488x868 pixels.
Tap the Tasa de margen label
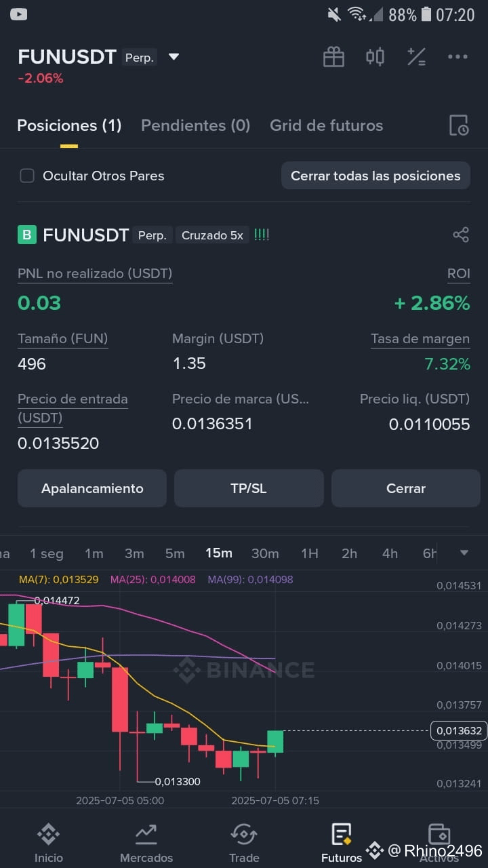point(420,339)
